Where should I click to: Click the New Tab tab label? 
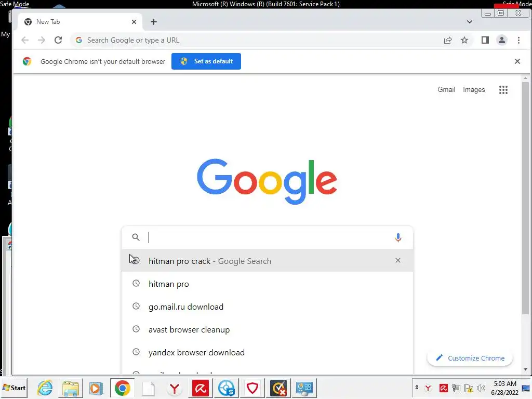click(x=48, y=22)
